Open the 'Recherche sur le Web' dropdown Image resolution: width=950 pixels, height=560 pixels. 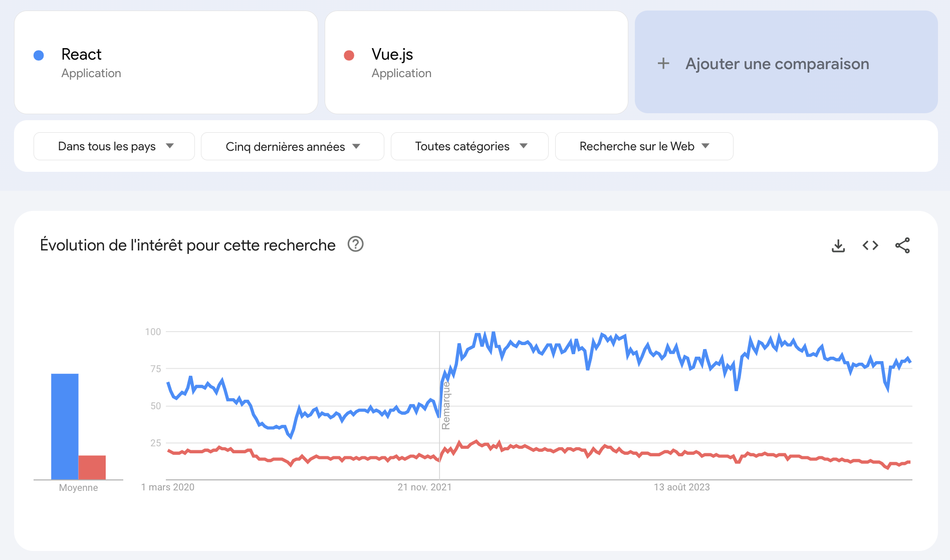(644, 146)
